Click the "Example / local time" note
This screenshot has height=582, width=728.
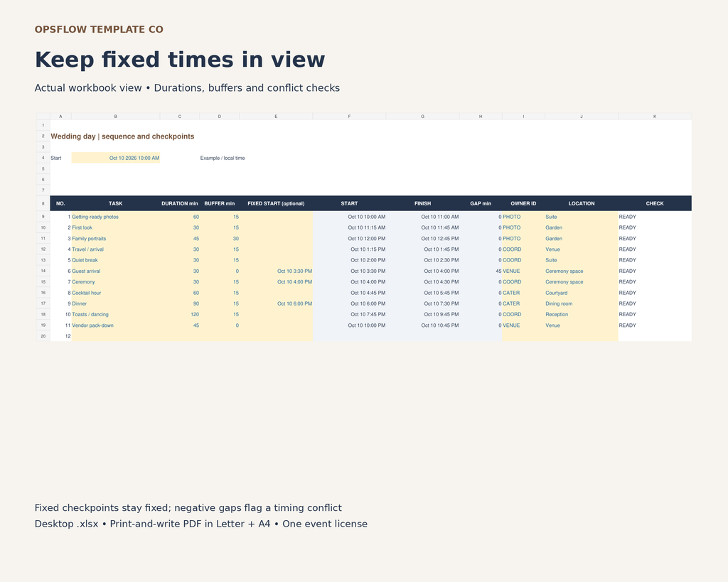223,158
